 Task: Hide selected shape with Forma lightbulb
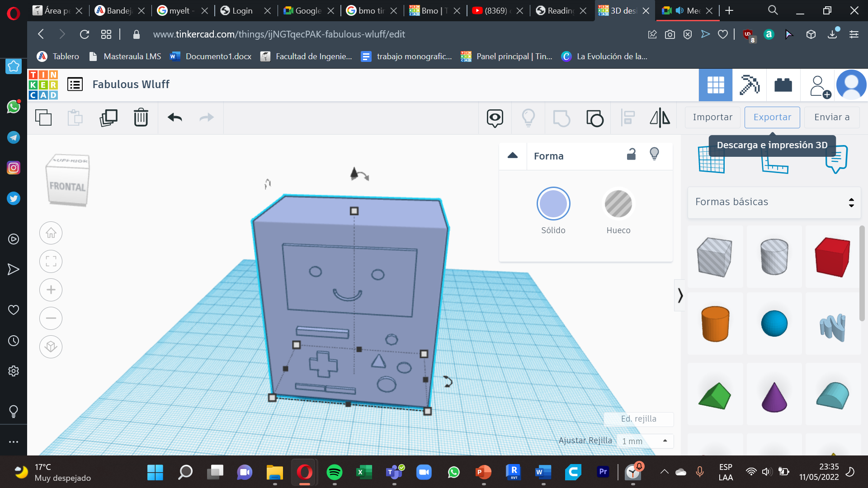point(654,154)
